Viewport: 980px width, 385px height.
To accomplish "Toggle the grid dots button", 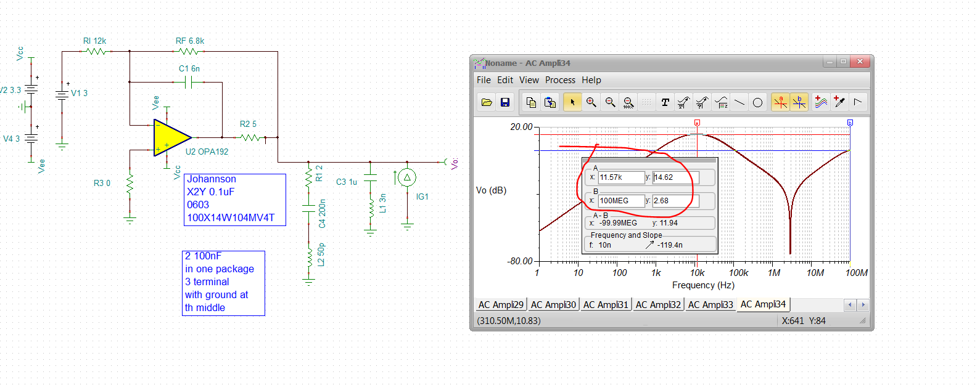I will (646, 102).
